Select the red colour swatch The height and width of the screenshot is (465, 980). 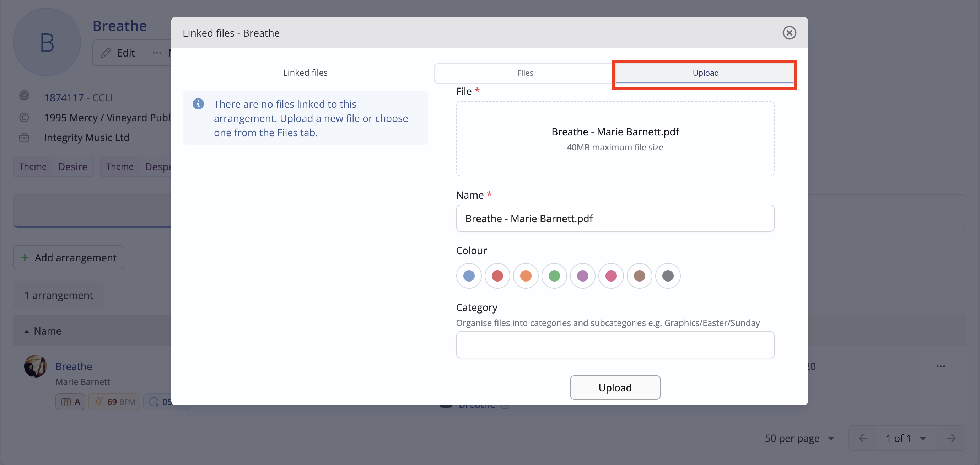pyautogui.click(x=497, y=276)
